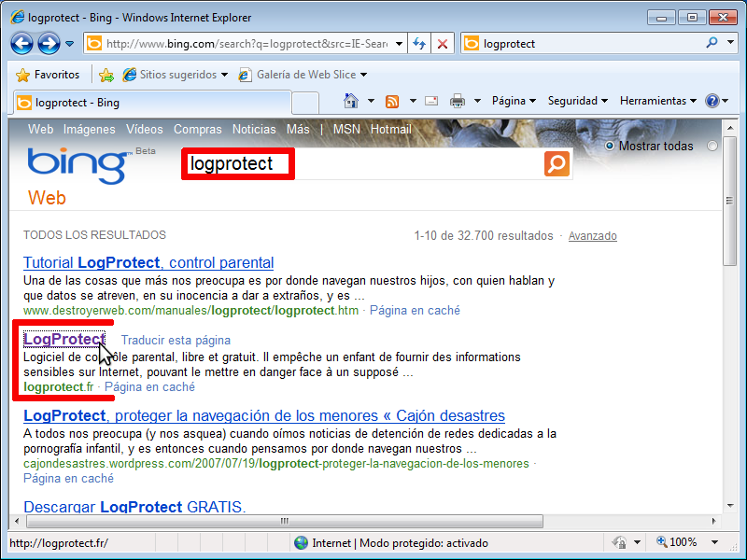Click the horizontal scrollbar thumb

(285, 521)
